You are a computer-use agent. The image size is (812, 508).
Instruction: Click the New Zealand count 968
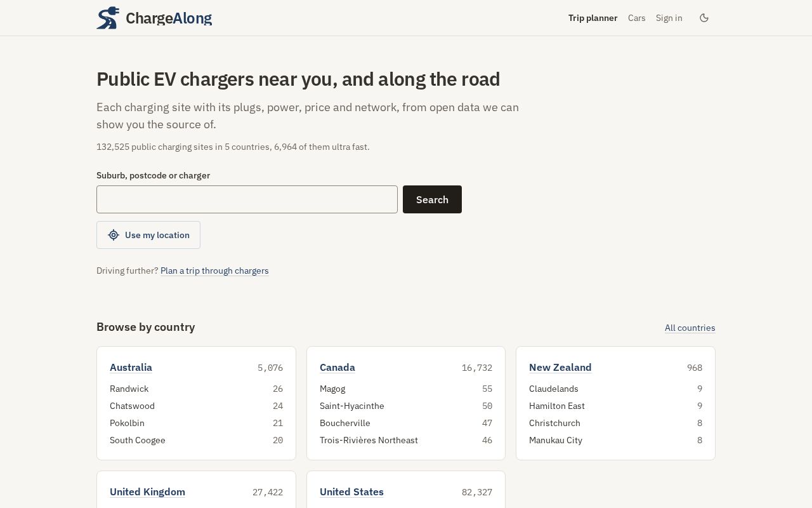pos(695,368)
